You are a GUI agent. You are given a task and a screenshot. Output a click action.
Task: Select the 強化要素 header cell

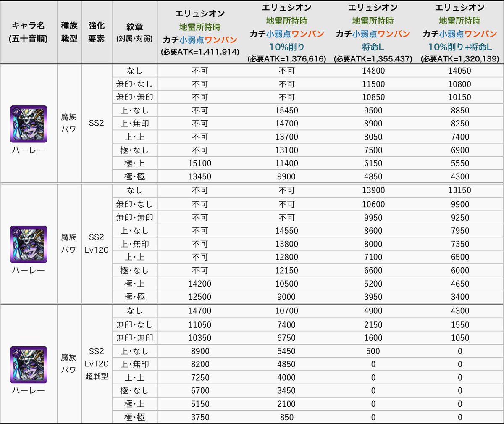click(x=97, y=32)
